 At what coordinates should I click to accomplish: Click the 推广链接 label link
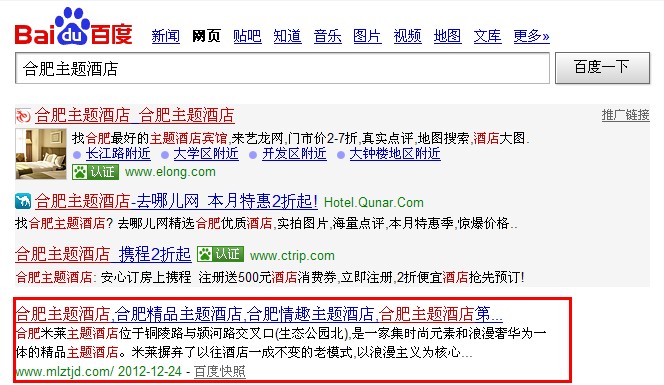pyautogui.click(x=625, y=115)
